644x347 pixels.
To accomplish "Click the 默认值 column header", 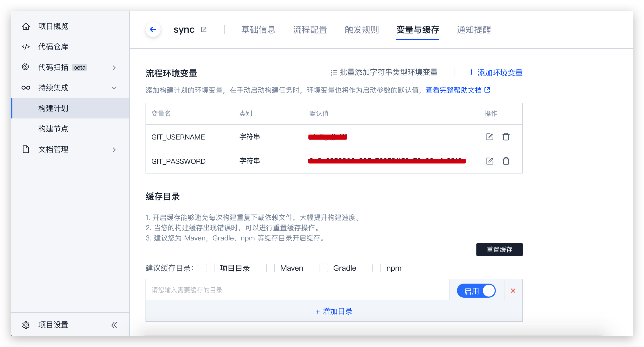I will 319,114.
